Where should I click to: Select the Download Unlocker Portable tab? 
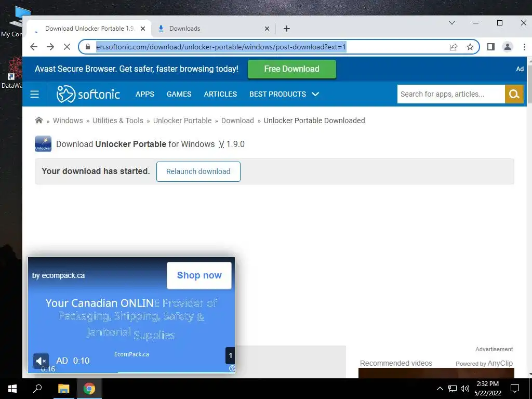[x=89, y=29]
